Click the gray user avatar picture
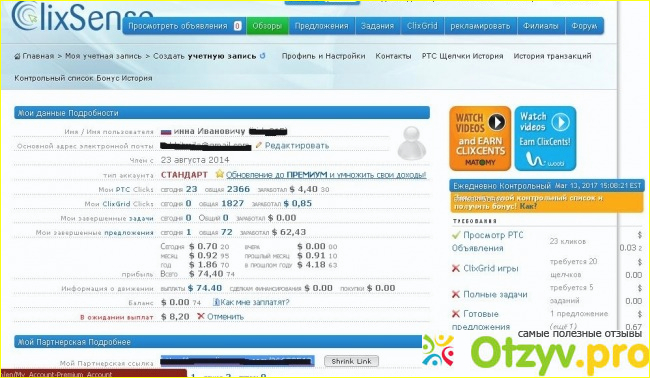 point(412,143)
